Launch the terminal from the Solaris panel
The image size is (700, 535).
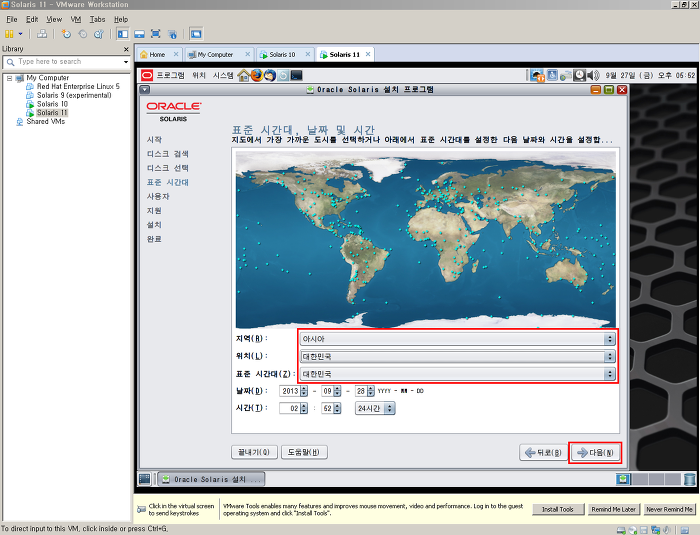click(x=296, y=75)
